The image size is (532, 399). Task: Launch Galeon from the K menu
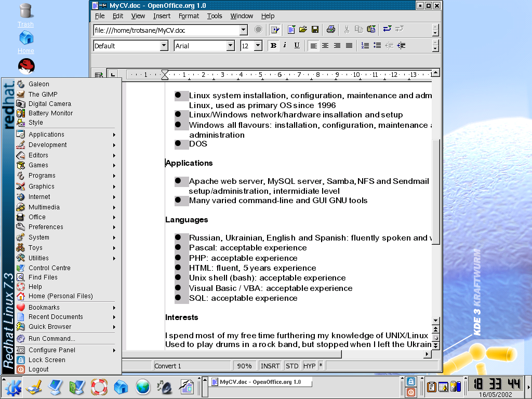click(66, 84)
